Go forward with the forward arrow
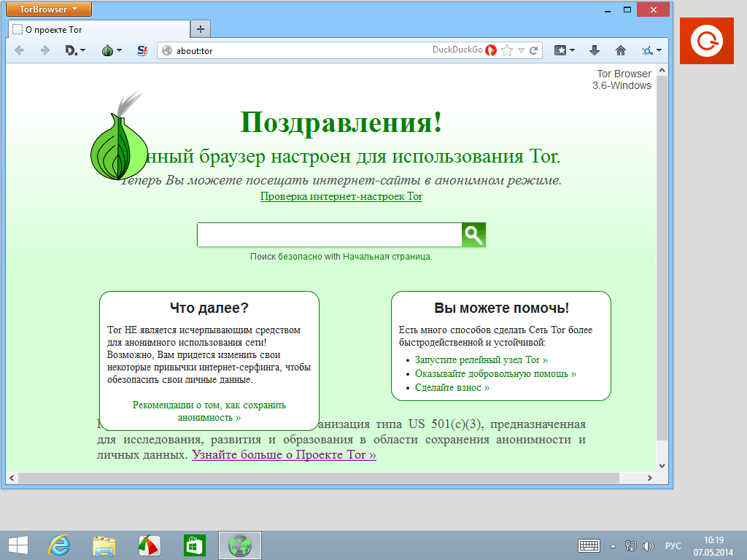The width and height of the screenshot is (747, 560). [x=44, y=50]
